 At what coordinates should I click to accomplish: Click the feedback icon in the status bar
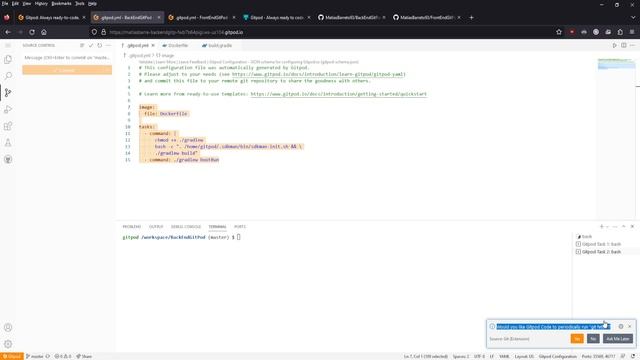pos(623,356)
